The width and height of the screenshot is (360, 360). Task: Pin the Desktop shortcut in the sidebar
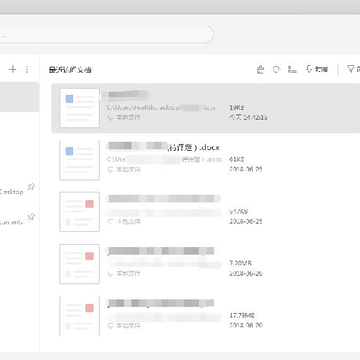coord(31,187)
